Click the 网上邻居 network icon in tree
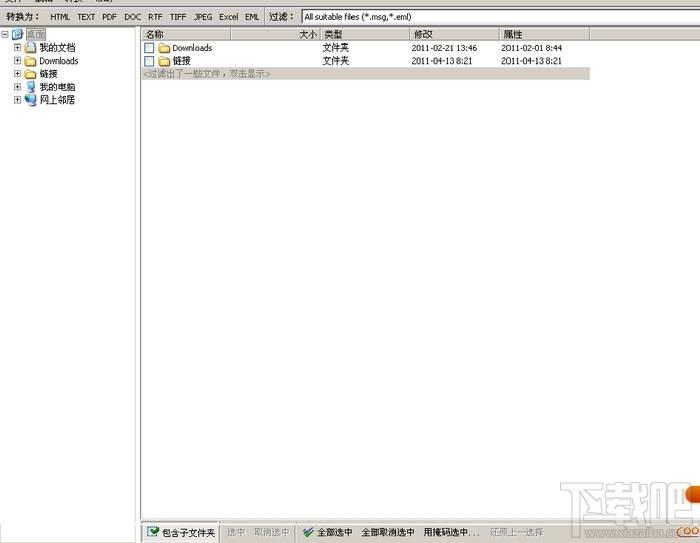The width and height of the screenshot is (700, 543). tap(30, 100)
